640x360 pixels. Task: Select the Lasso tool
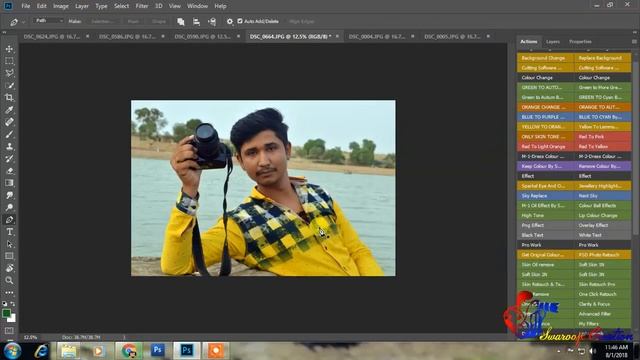[x=9, y=73]
